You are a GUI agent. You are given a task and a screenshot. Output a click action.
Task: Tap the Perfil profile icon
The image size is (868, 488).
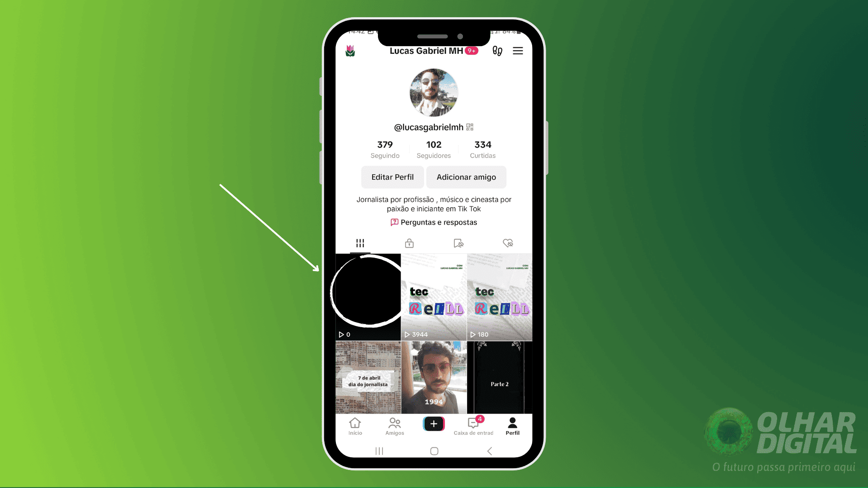point(511,426)
